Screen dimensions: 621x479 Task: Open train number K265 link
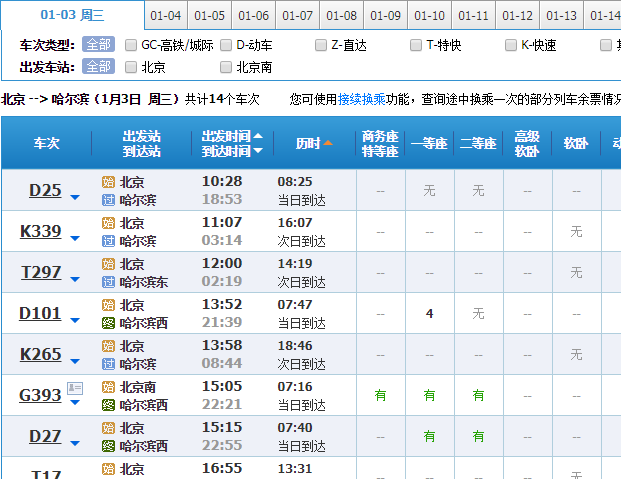coord(40,354)
